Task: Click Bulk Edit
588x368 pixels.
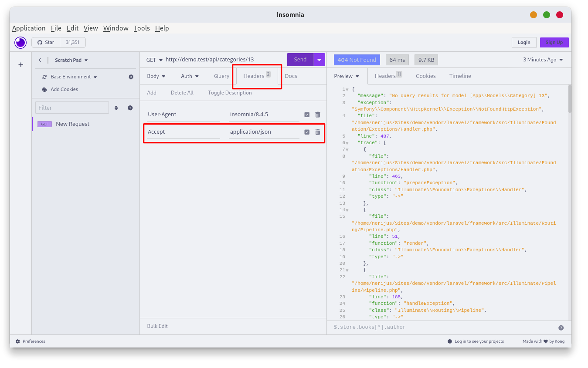Action: [x=157, y=326]
